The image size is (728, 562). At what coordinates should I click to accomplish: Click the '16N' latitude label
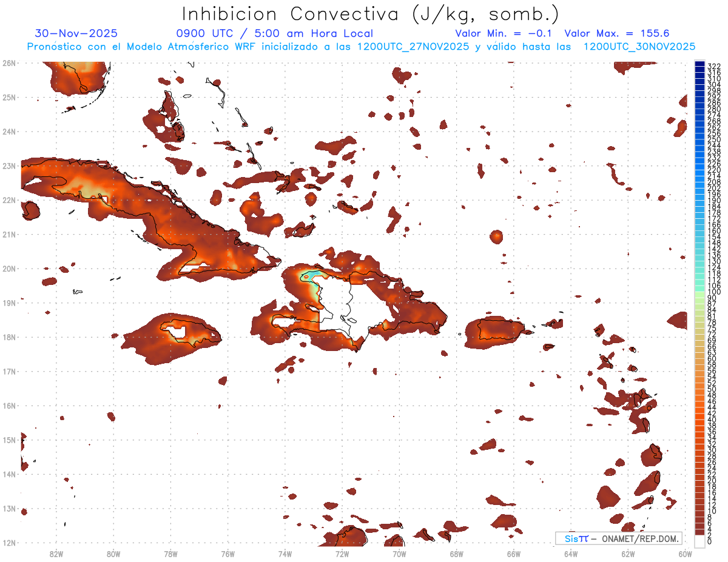point(9,406)
